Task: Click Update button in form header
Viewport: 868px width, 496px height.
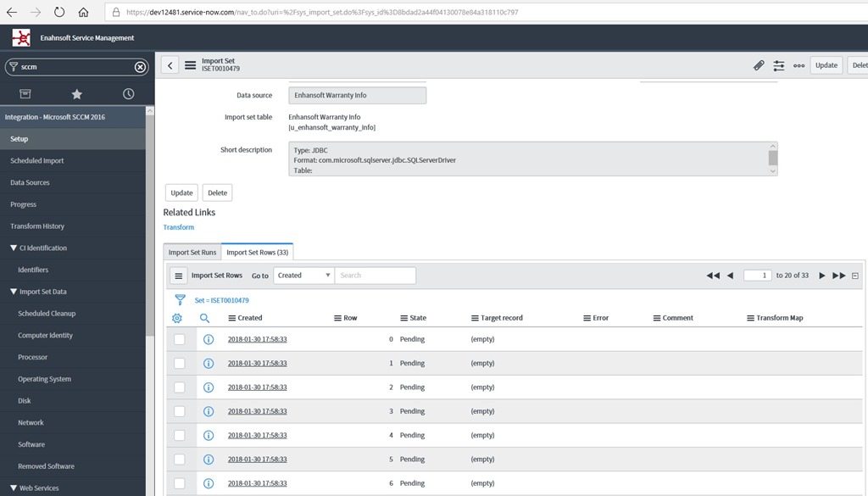Action: click(x=826, y=65)
